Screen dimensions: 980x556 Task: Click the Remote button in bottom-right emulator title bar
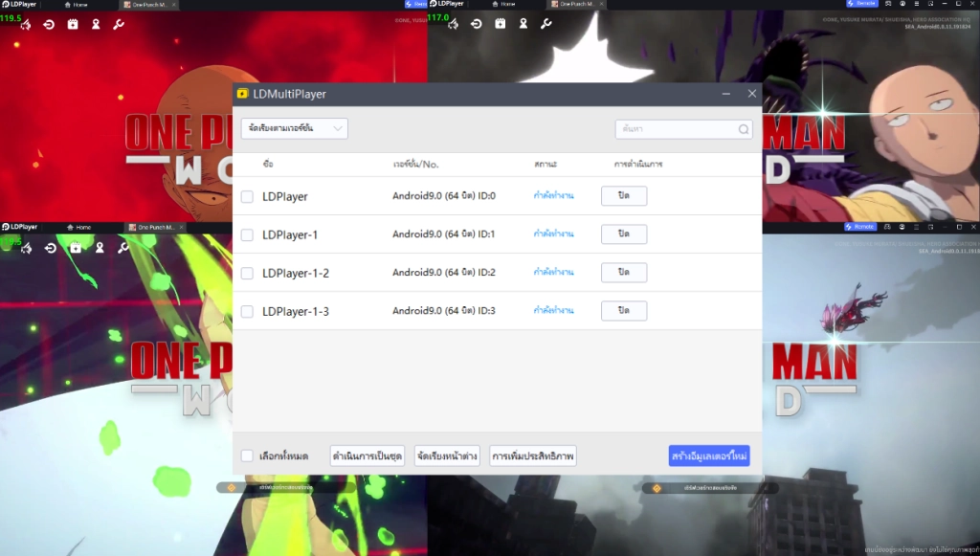pos(860,226)
